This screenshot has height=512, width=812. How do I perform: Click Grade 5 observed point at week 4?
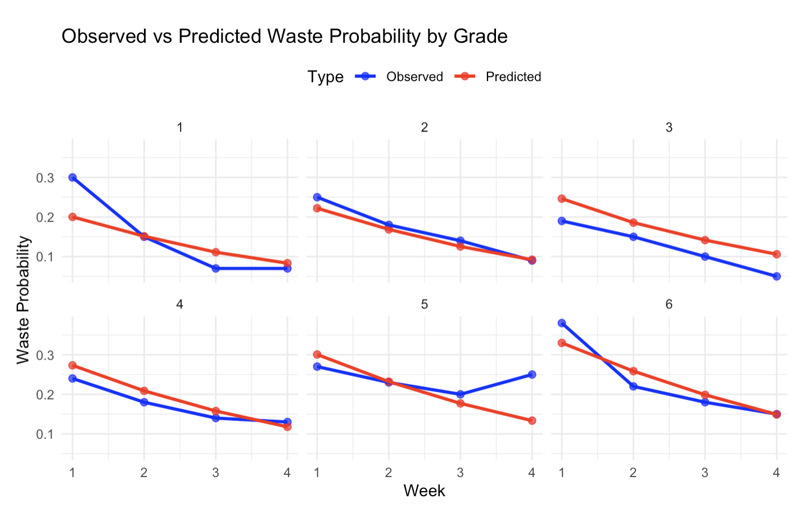pos(532,374)
